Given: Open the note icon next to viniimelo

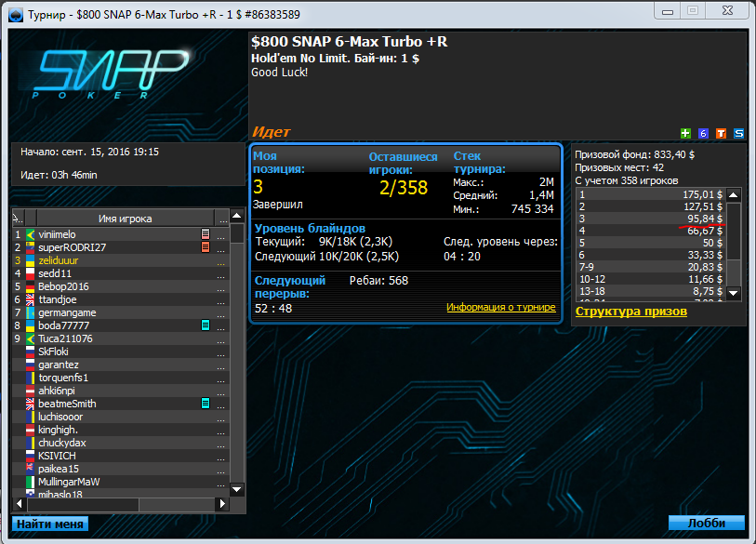Looking at the screenshot, I should [x=206, y=234].
